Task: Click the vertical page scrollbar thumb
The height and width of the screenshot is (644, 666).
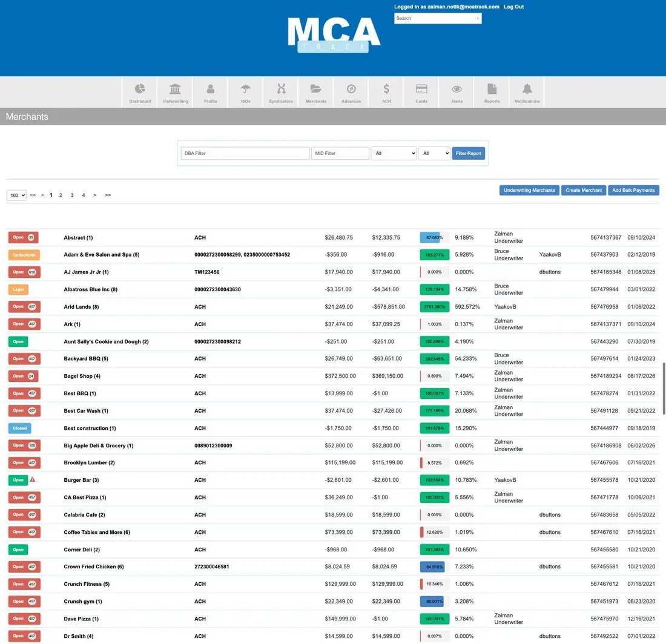Action: point(664,388)
